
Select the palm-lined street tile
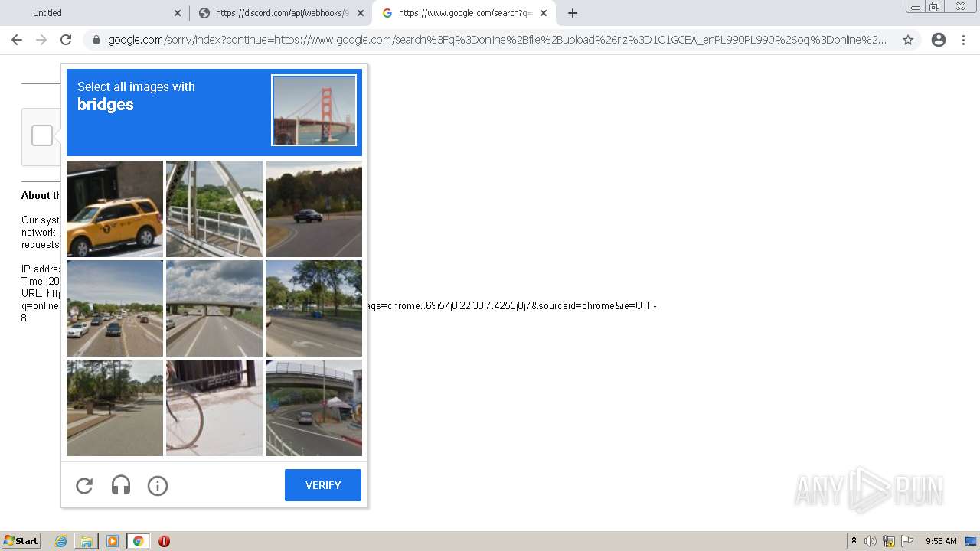(115, 408)
